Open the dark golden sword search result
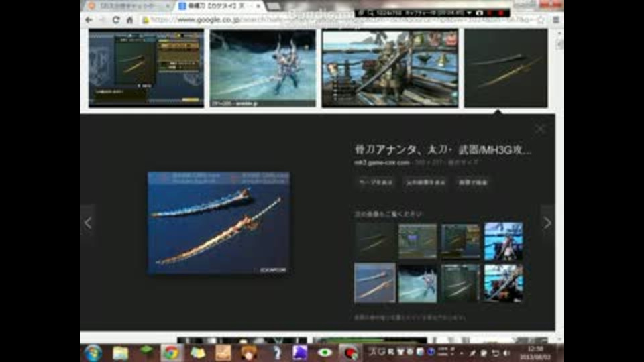 (506, 68)
